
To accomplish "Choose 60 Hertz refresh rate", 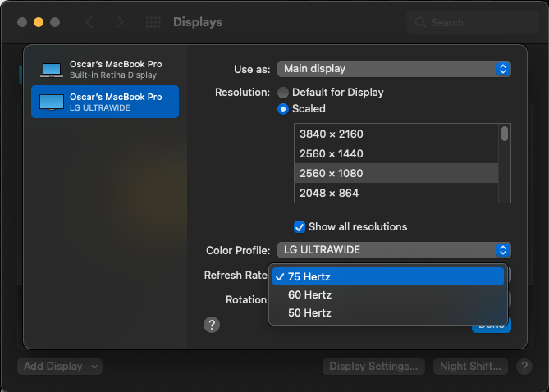I will coord(309,294).
